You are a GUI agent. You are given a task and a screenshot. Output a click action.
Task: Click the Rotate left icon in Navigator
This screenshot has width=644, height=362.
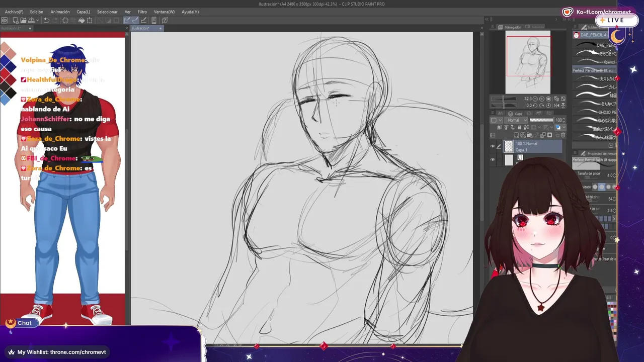(535, 106)
